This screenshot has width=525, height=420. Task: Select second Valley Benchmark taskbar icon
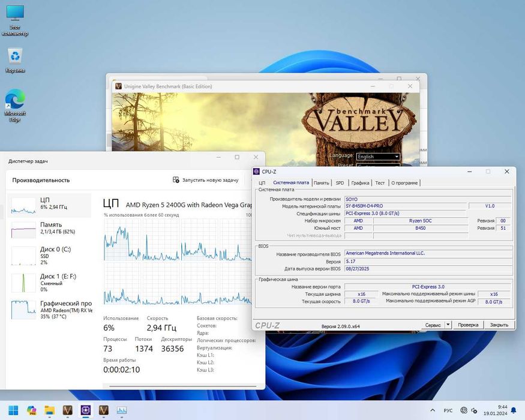(103, 410)
